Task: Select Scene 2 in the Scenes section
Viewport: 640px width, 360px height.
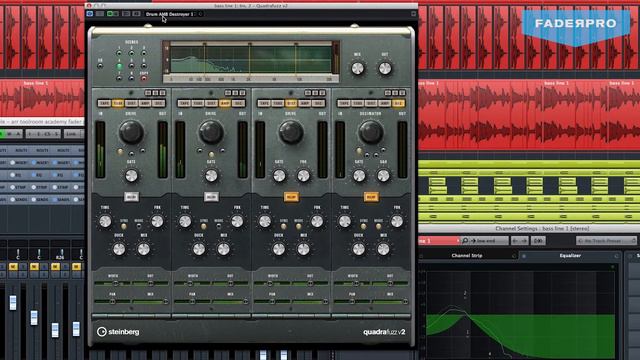Action: pos(131,53)
